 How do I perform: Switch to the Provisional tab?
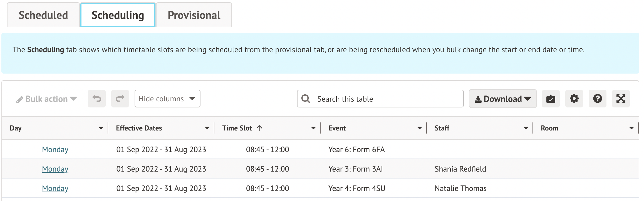coord(194,15)
